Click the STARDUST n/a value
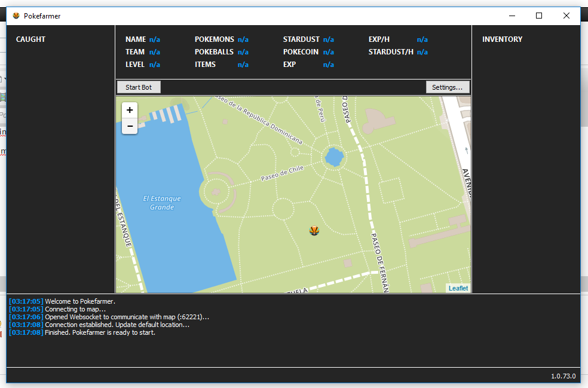588x388 pixels. (x=329, y=39)
